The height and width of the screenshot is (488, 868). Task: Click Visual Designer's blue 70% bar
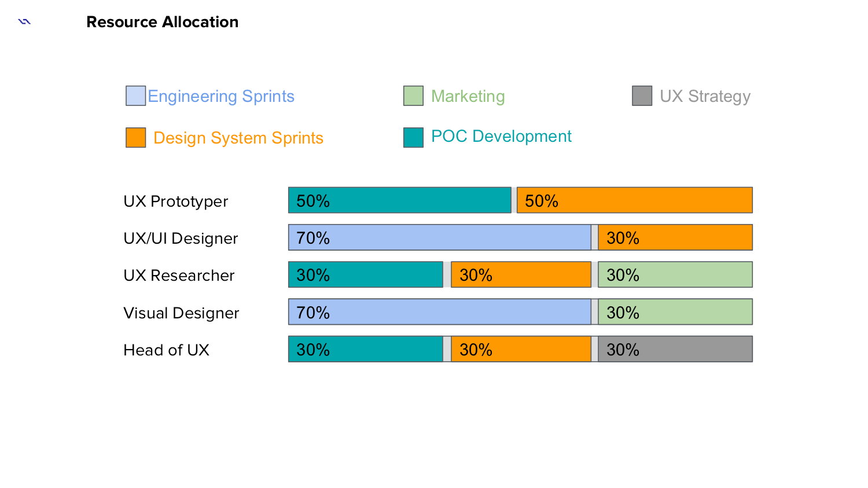(440, 312)
